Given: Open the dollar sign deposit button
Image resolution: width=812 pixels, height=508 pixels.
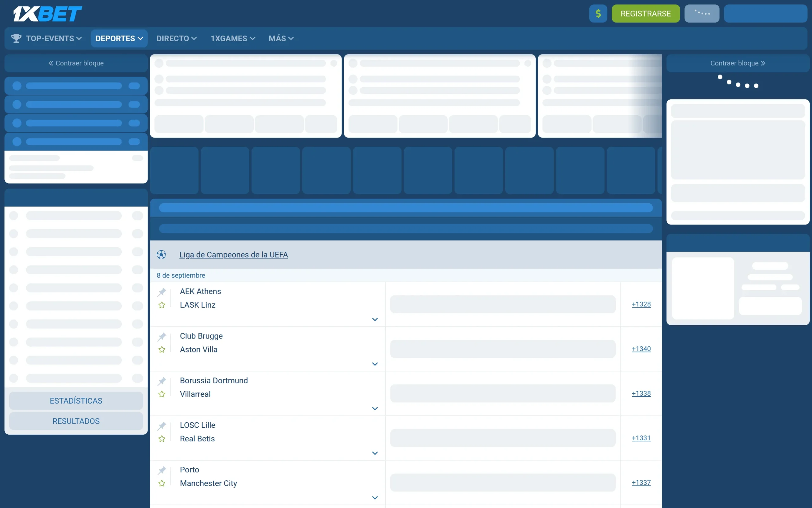Looking at the screenshot, I should [x=598, y=14].
